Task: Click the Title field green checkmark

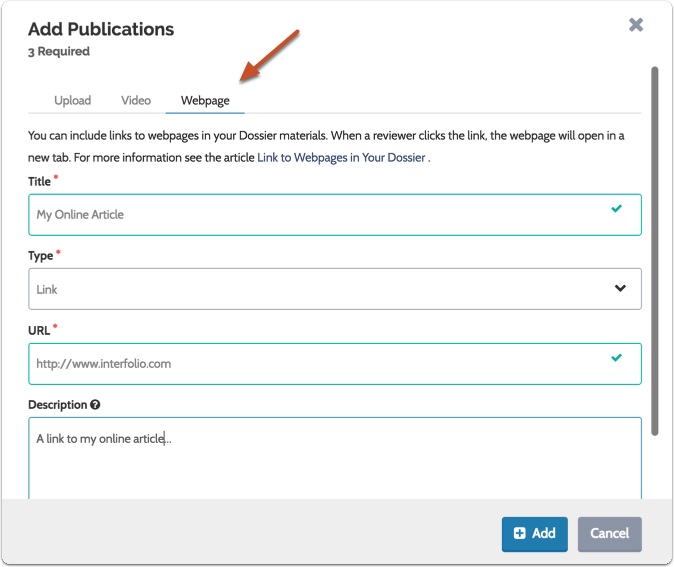Action: pyautogui.click(x=616, y=208)
